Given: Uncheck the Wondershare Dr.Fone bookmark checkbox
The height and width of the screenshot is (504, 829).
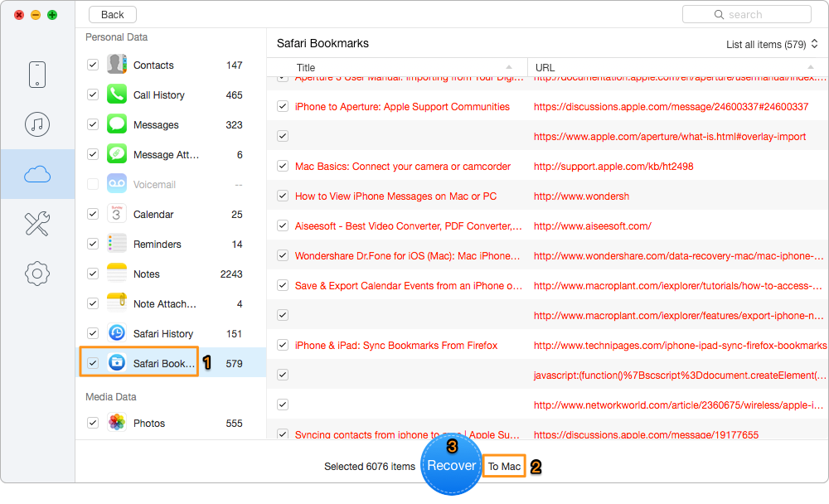Looking at the screenshot, I should (x=283, y=255).
